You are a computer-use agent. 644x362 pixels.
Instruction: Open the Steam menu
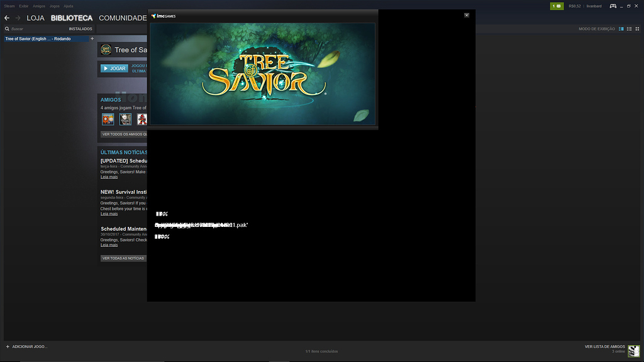click(x=9, y=6)
